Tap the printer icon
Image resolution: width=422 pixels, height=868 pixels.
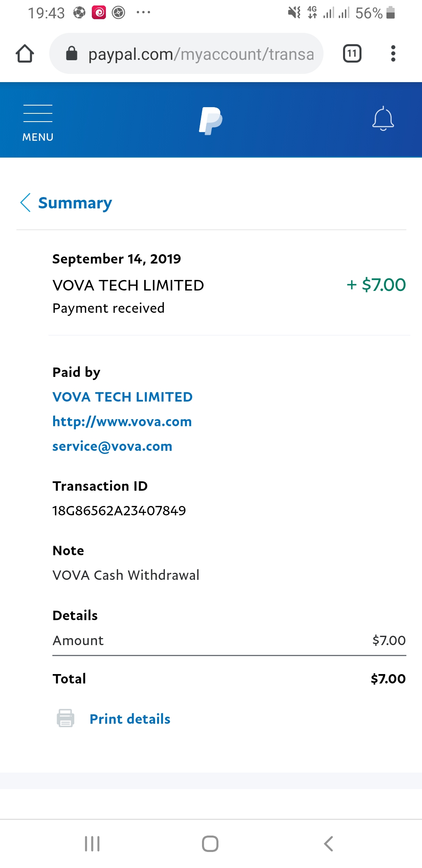click(65, 718)
